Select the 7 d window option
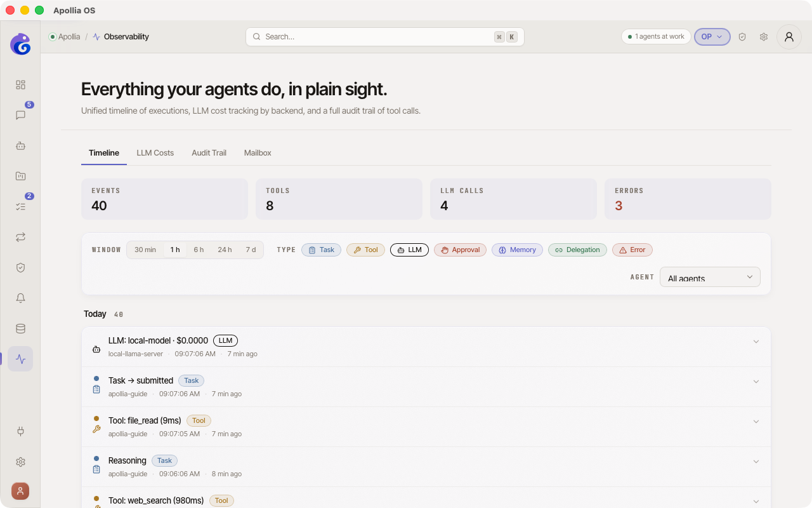 coord(251,250)
